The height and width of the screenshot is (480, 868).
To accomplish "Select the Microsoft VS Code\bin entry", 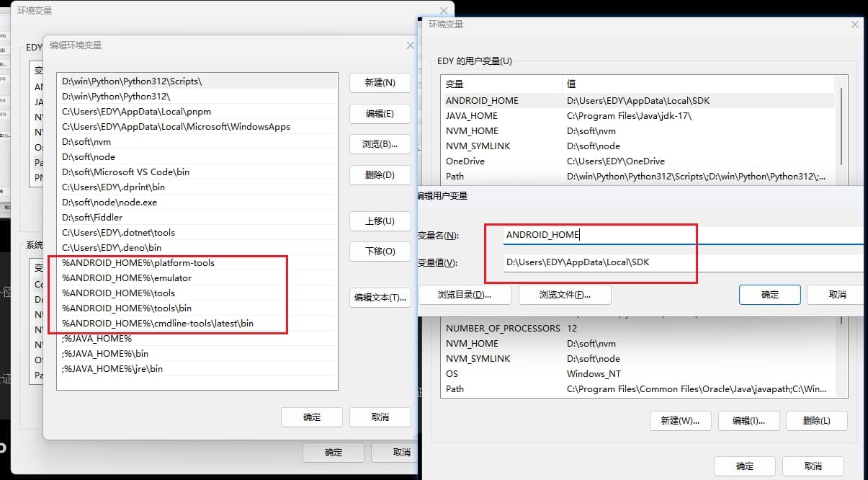I will (x=197, y=172).
